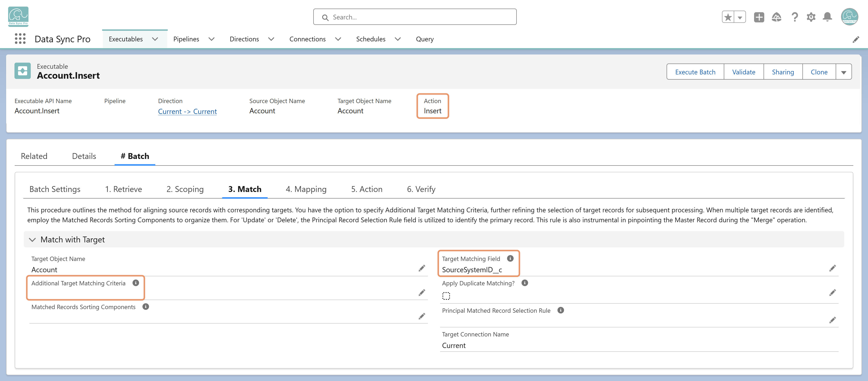Edit the Target Object Name field pencil
The width and height of the screenshot is (868, 381).
422,268
